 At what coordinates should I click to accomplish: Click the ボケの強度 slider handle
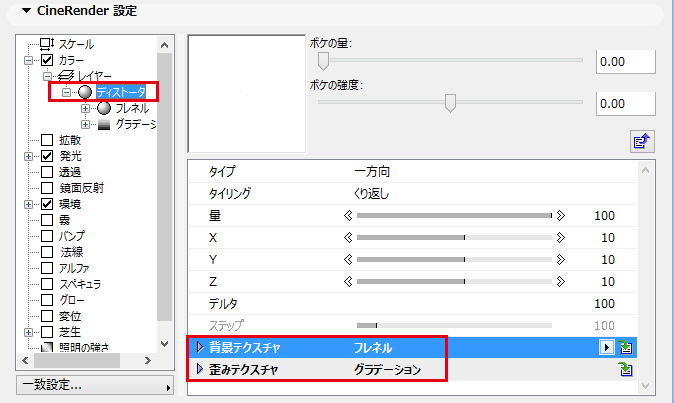(x=450, y=103)
